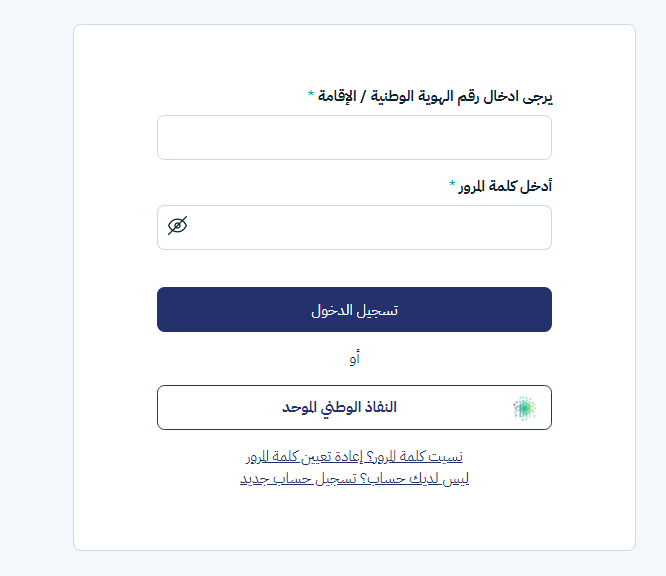Click the Nafath green dotted logo icon

pos(524,407)
